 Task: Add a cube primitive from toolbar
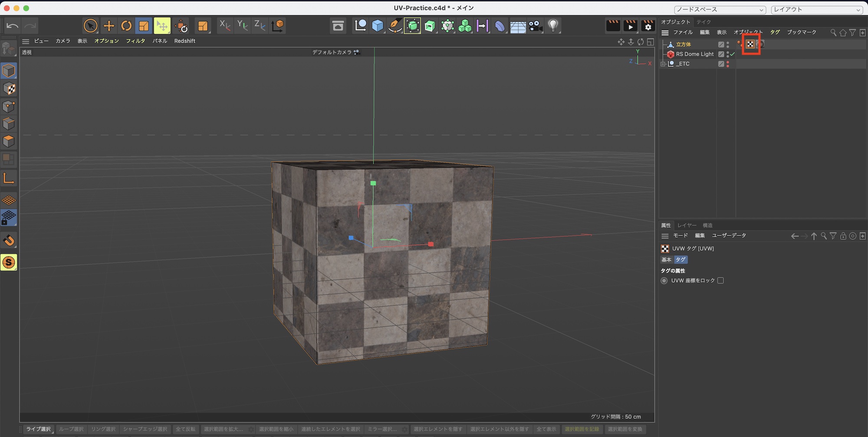click(x=378, y=26)
